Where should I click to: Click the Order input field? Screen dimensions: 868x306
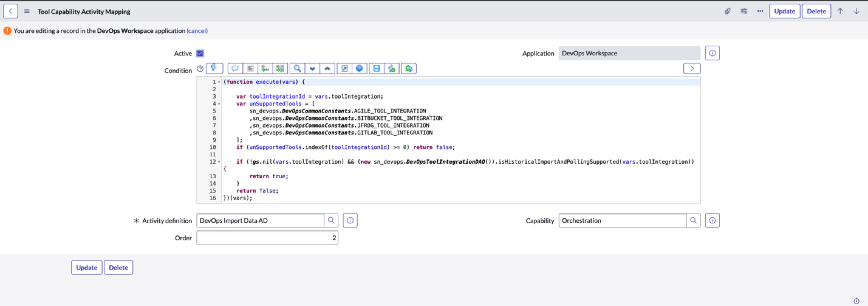(x=267, y=238)
